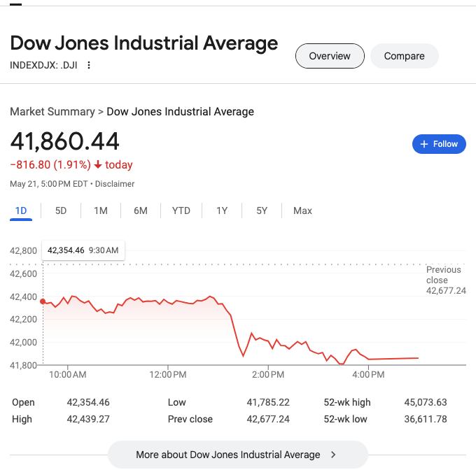Select the 6M time range

pos(141,211)
